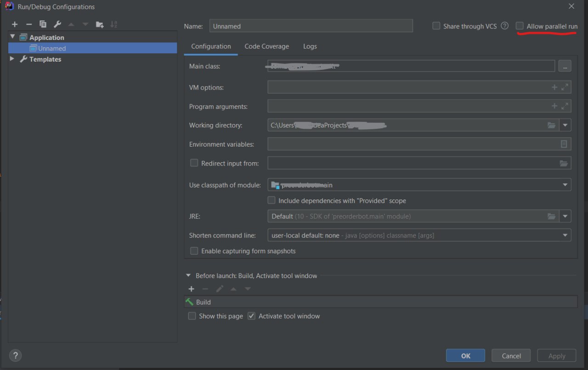588x370 pixels.
Task: Uncheck Activate tool window option
Action: pyautogui.click(x=251, y=316)
